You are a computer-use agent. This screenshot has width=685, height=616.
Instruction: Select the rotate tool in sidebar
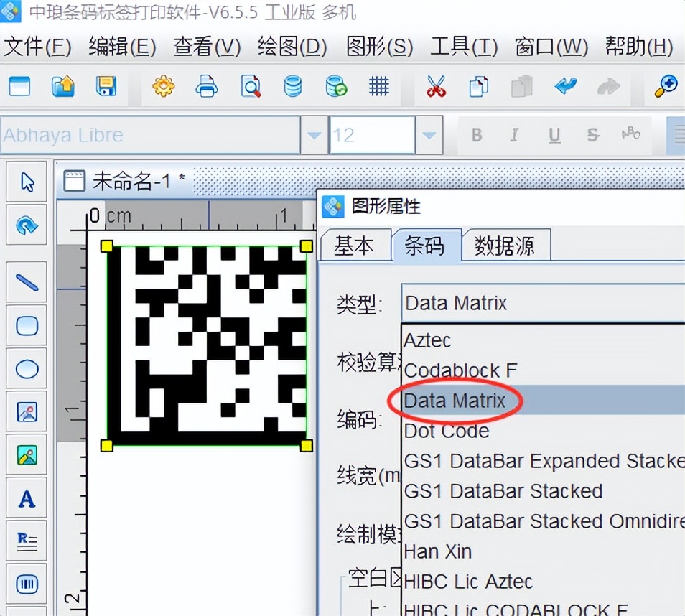[x=27, y=225]
